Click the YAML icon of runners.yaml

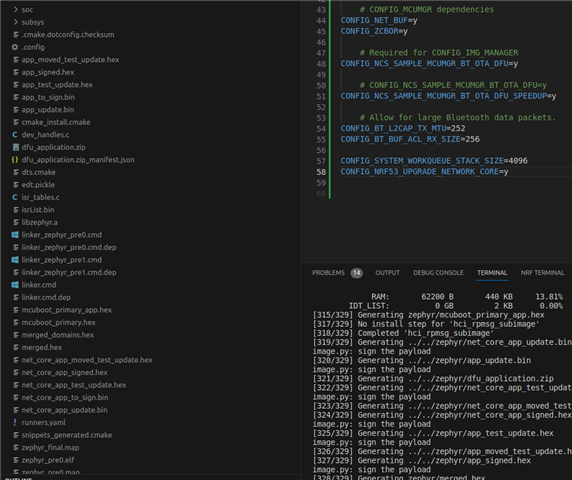(15, 422)
